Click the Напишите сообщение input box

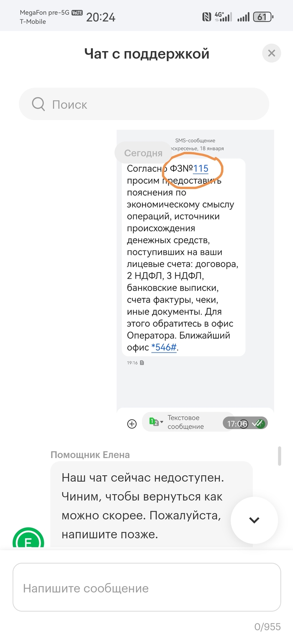point(146,588)
